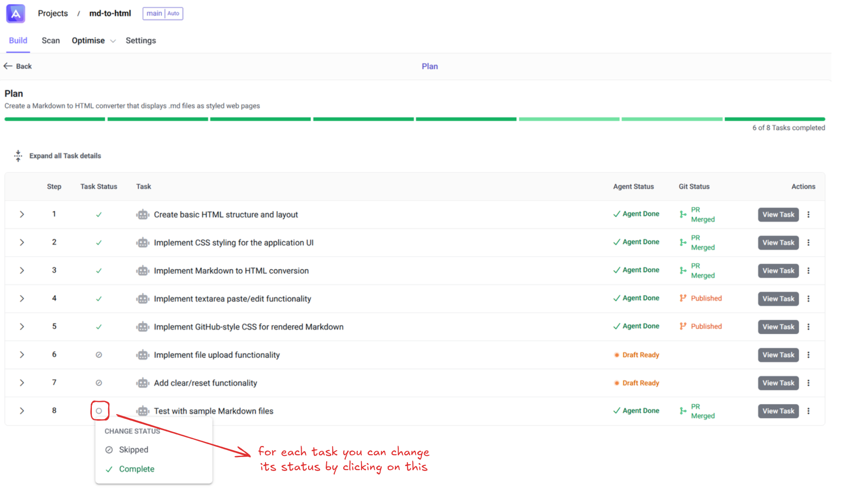Image resolution: width=846 pixels, height=504 pixels.
Task: Toggle task status circle for step 8
Action: coord(99,411)
